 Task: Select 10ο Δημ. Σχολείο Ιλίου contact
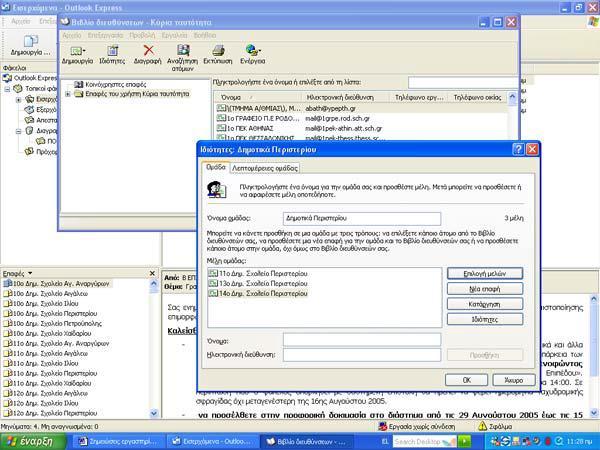coord(41,303)
